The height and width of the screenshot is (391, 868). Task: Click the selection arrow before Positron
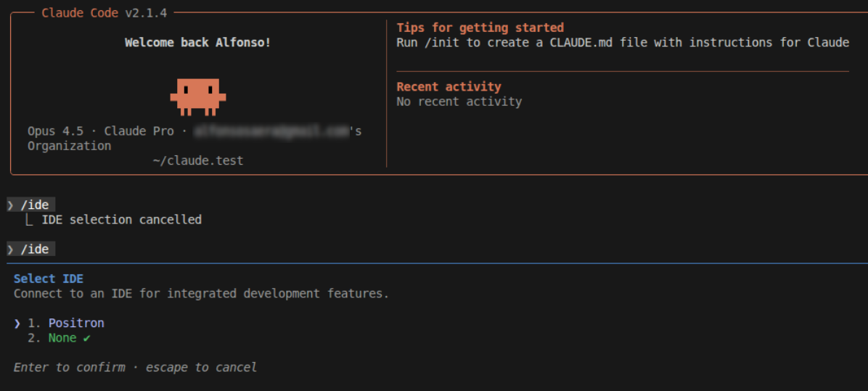17,324
